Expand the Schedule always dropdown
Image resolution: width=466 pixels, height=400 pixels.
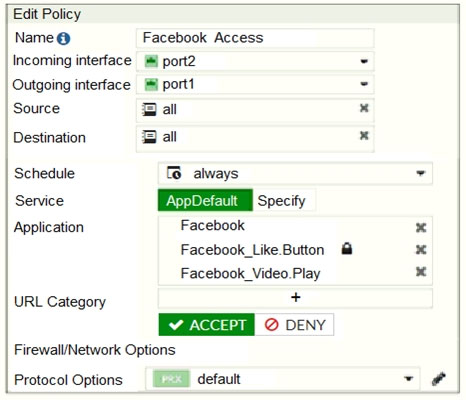click(x=295, y=173)
